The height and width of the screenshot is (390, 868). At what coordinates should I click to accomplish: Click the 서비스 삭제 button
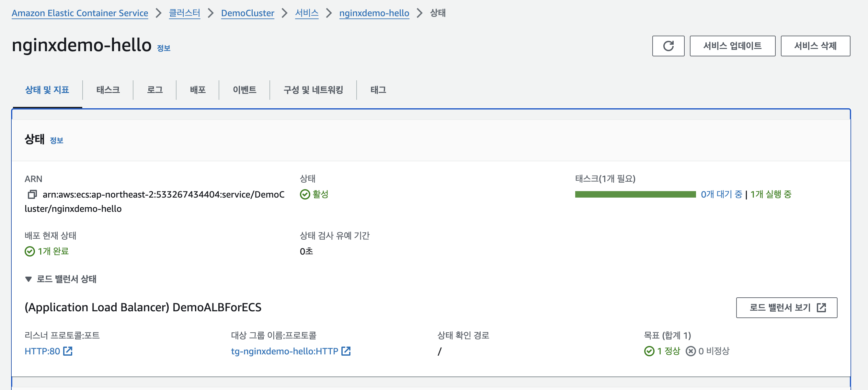(815, 46)
